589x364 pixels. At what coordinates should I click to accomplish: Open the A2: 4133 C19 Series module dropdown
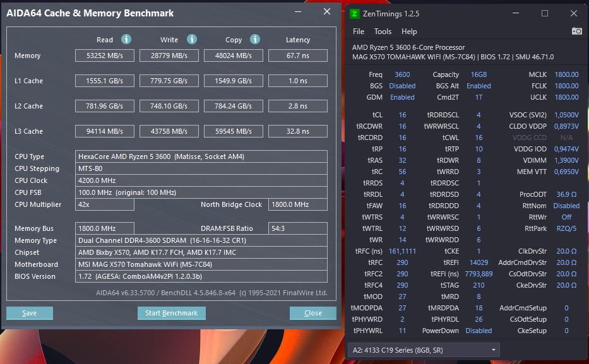(x=424, y=350)
